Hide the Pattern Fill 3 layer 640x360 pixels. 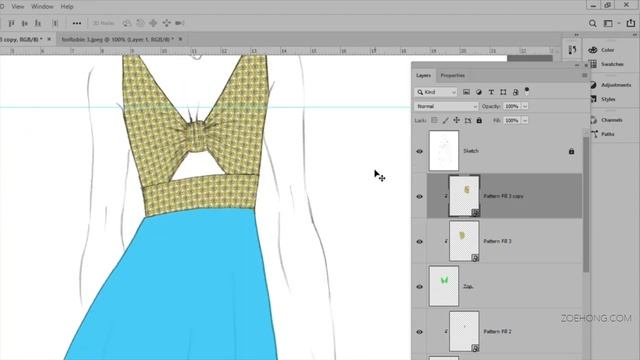coord(419,242)
